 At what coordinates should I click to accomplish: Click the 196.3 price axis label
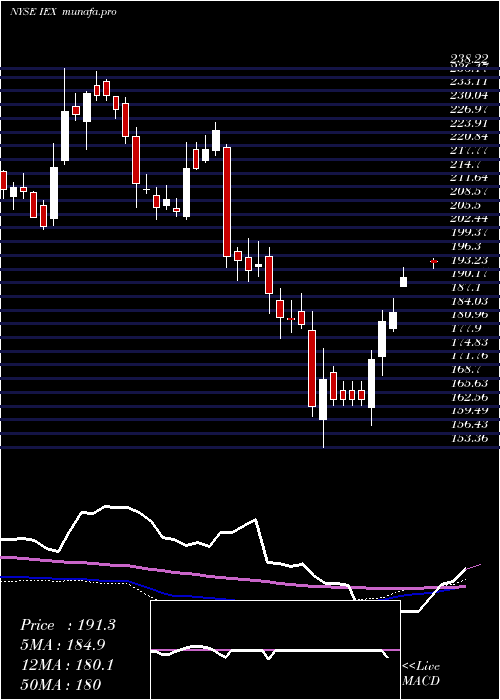tap(465, 246)
